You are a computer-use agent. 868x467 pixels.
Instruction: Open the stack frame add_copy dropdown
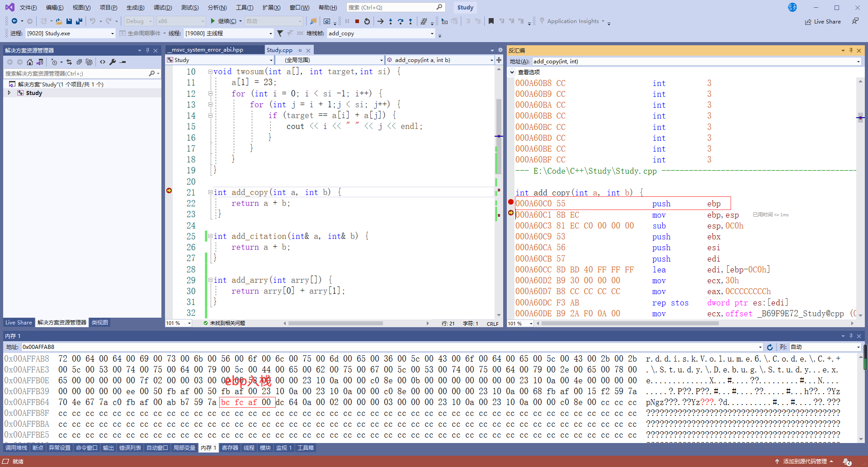click(x=432, y=33)
